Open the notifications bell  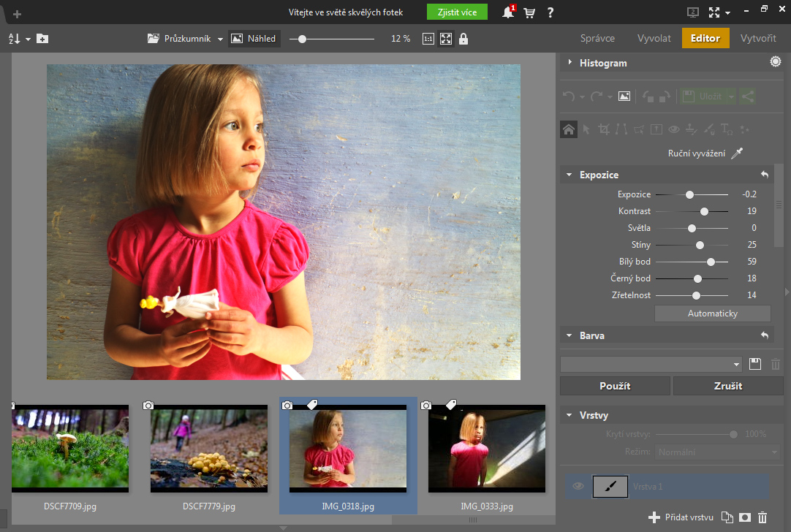coord(508,12)
